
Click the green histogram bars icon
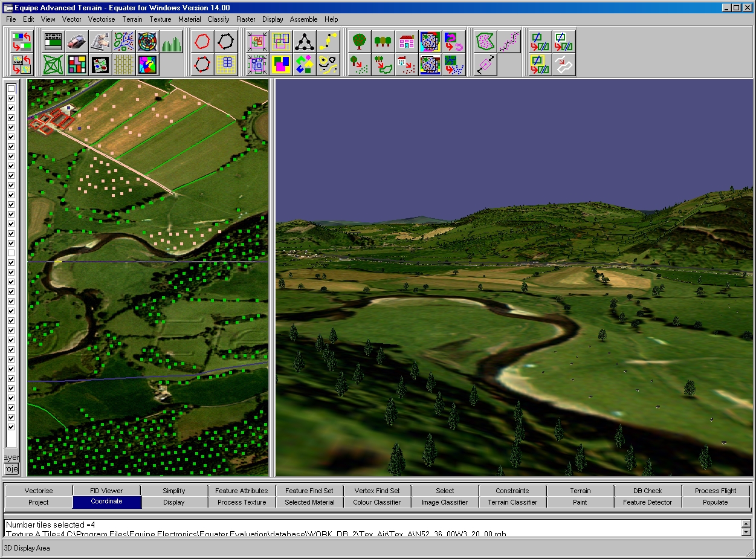pos(171,42)
